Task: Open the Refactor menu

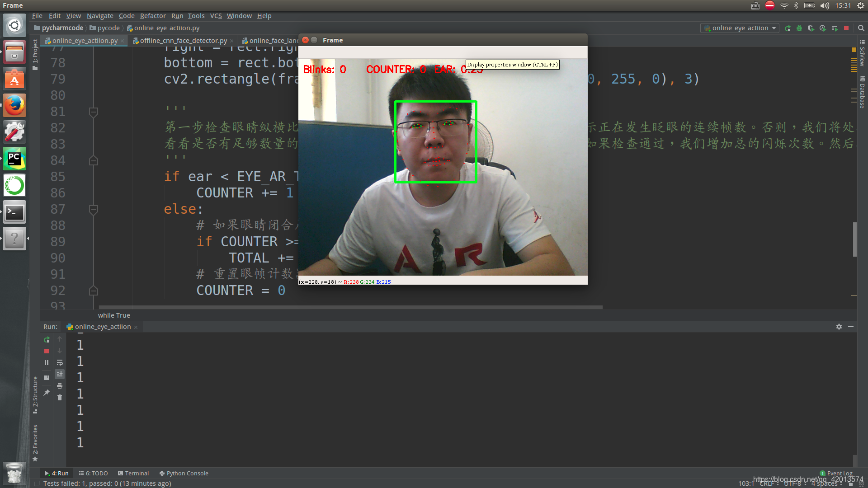Action: click(x=152, y=16)
